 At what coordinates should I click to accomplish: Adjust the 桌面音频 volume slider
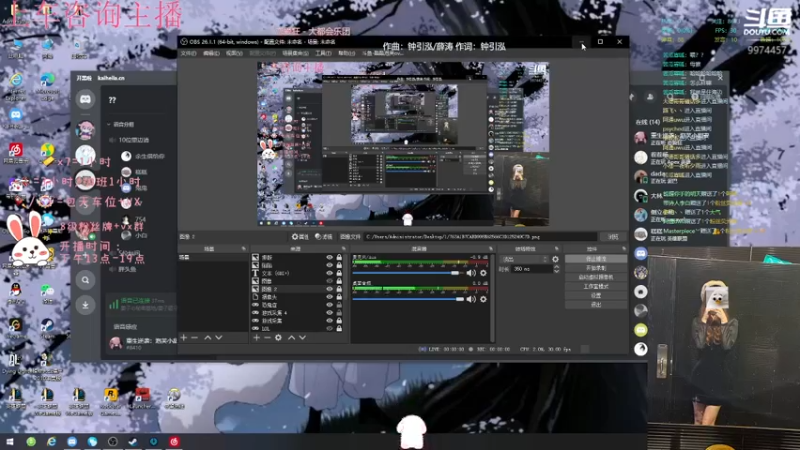point(408,299)
